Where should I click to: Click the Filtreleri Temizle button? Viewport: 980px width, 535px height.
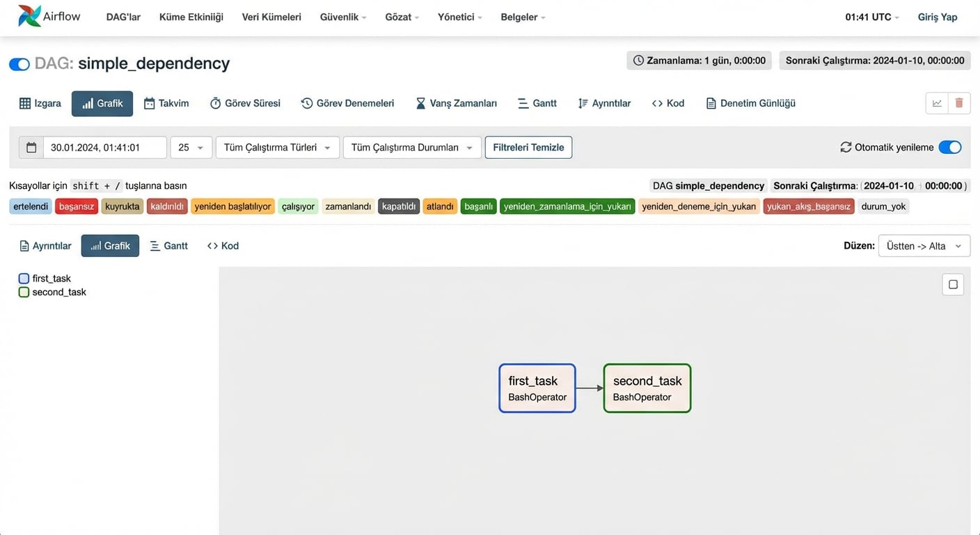click(x=528, y=148)
